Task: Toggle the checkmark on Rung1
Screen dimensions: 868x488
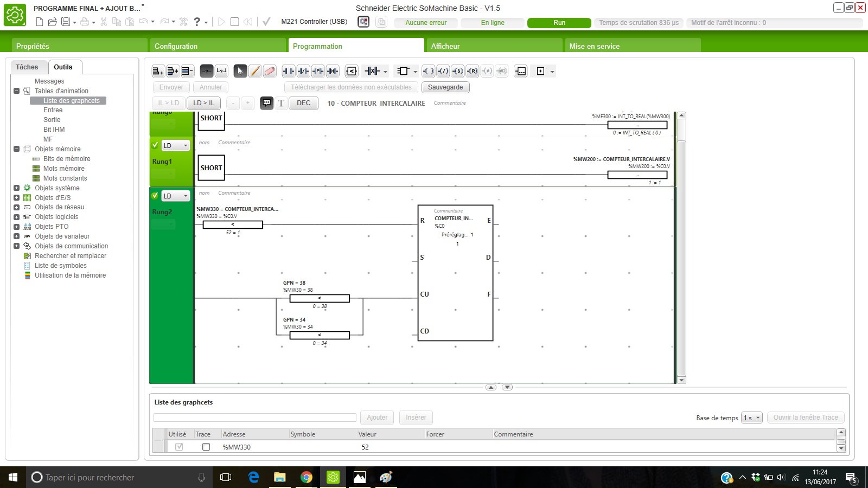Action: click(x=155, y=145)
